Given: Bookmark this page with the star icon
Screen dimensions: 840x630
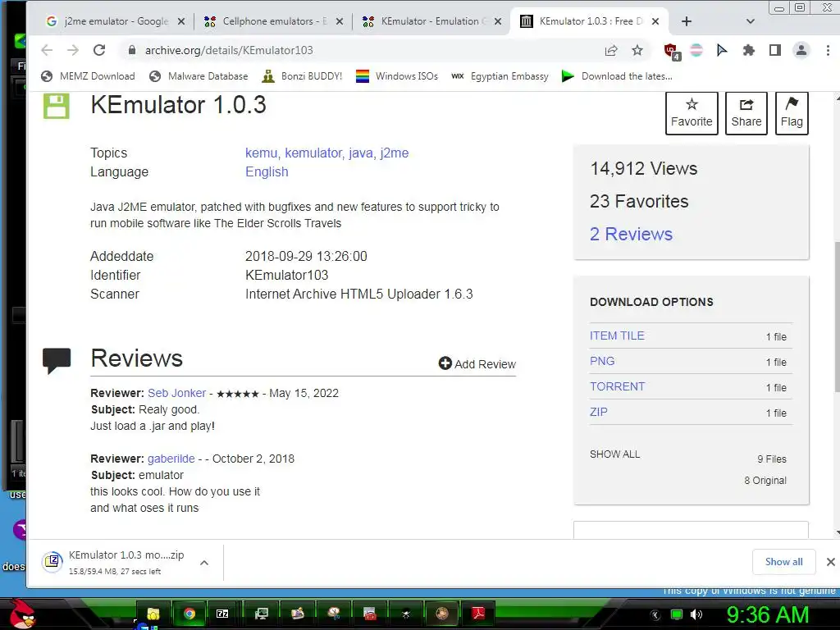Looking at the screenshot, I should 637,50.
